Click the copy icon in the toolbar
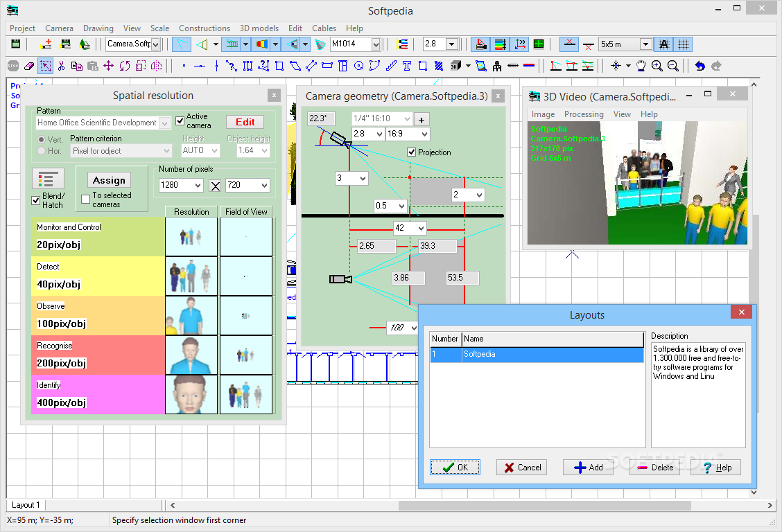The image size is (782, 532). click(77, 66)
